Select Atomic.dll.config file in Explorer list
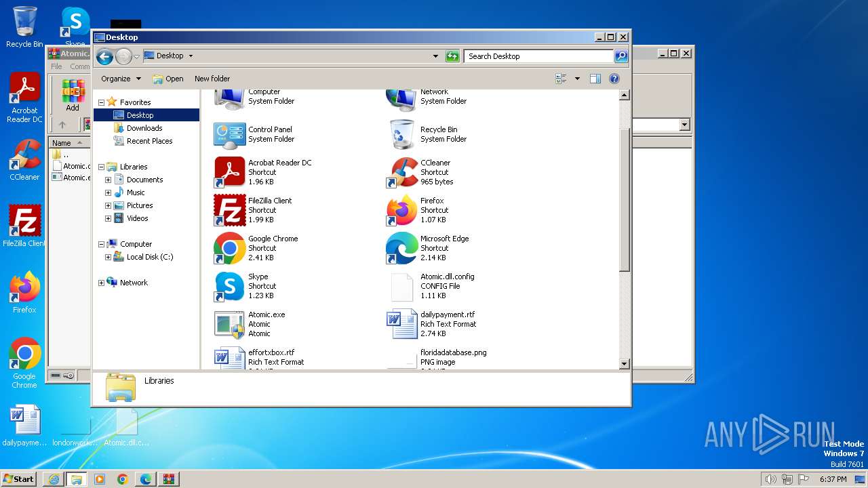The image size is (868, 488). point(431,286)
